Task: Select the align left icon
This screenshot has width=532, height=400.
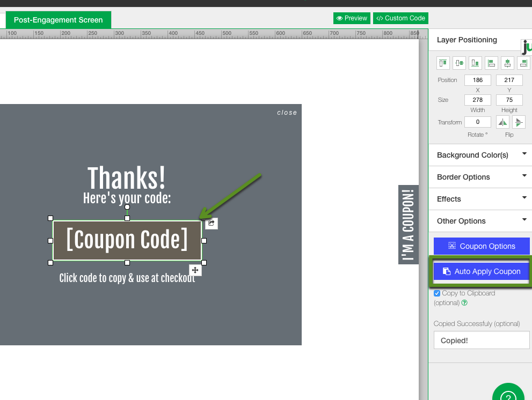Action: pyautogui.click(x=491, y=63)
